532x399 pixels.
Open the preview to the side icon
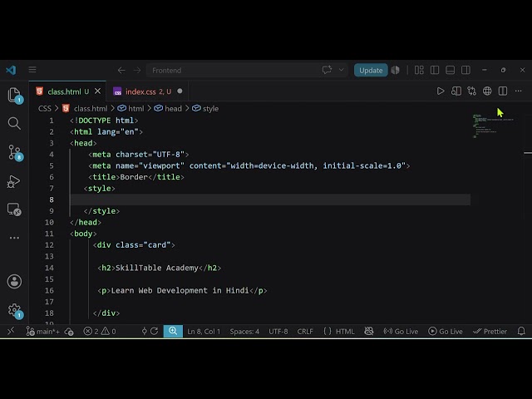[456, 91]
